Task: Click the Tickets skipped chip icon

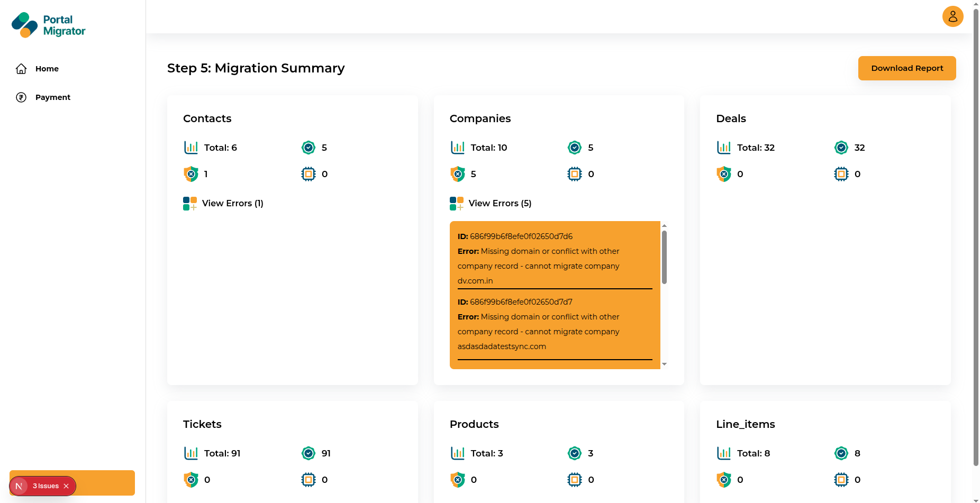Action: (x=308, y=480)
